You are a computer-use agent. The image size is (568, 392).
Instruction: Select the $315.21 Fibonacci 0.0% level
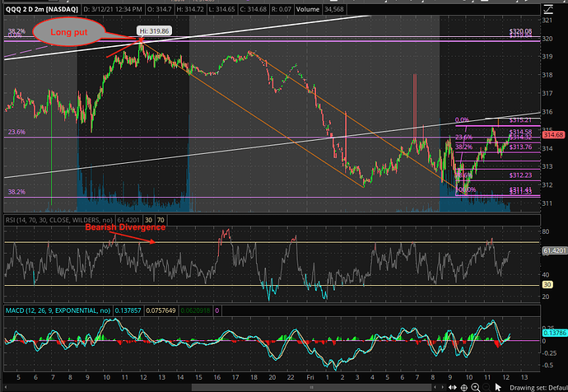point(520,120)
